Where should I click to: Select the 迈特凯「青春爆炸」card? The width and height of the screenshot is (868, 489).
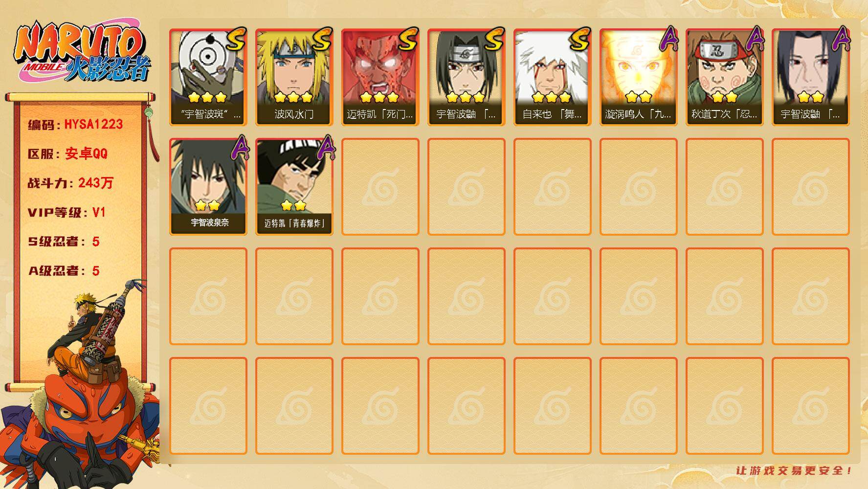click(x=294, y=187)
